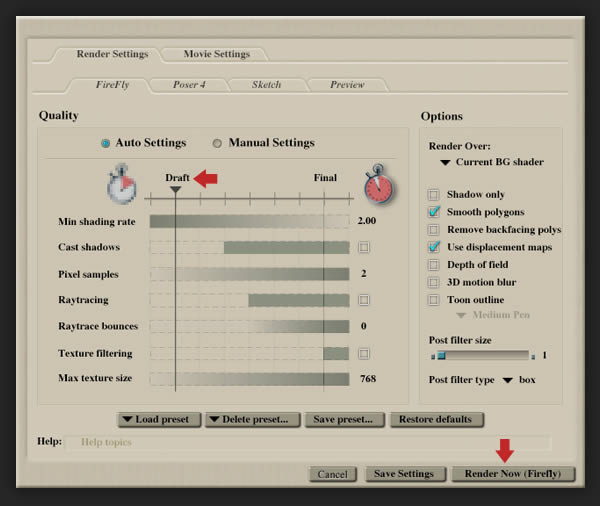Select the Sketch renderer tab
600x506 pixels.
(x=266, y=85)
